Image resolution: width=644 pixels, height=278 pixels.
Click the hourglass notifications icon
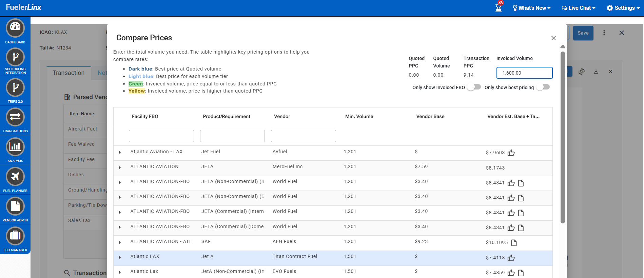[x=498, y=8]
